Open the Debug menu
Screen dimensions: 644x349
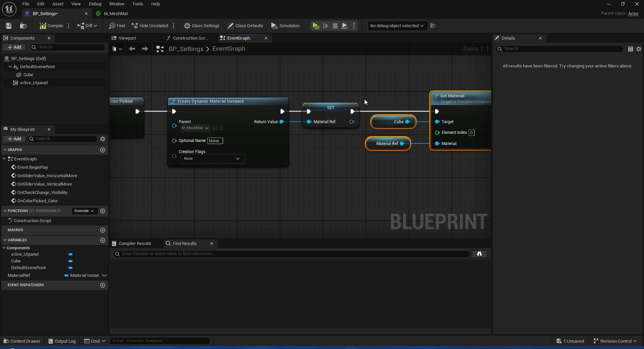tap(95, 4)
